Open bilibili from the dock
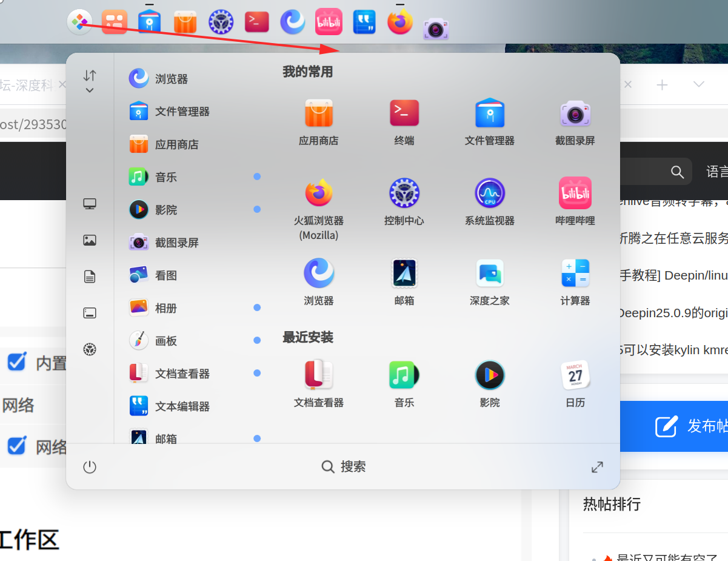This screenshot has width=728, height=561. [329, 22]
